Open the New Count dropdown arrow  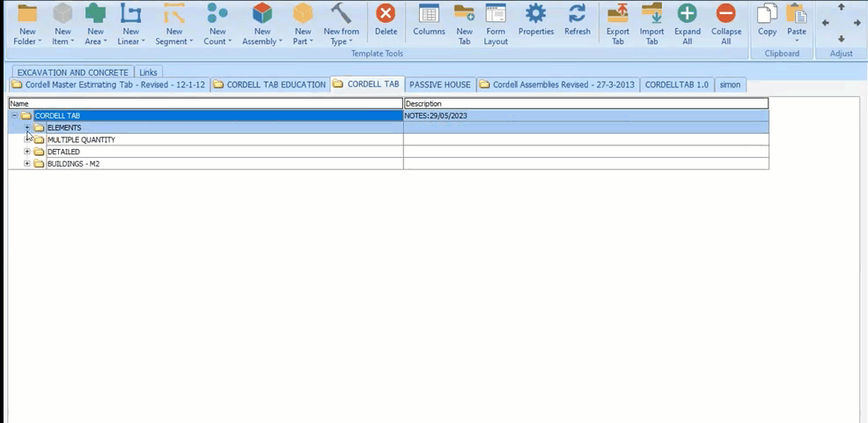point(230,41)
